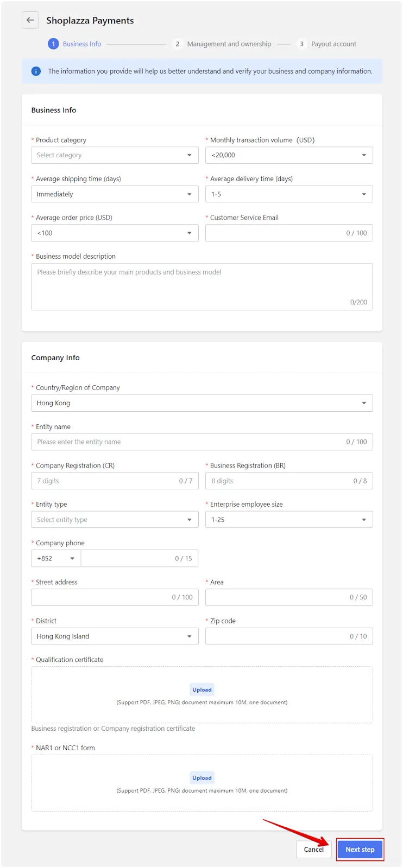Click the Zip code field
The height and width of the screenshot is (868, 403).
tap(289, 636)
